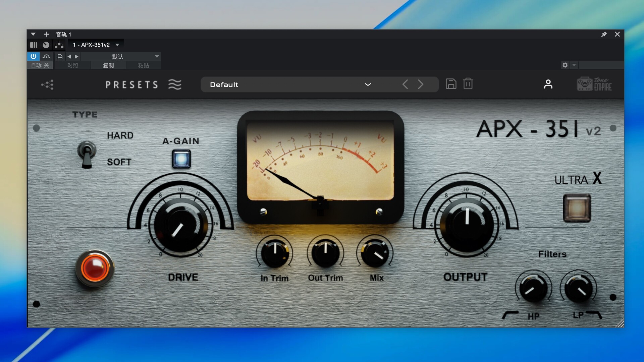The image size is (644, 362).
Task: Click the DRIVE label text
Action: pyautogui.click(x=183, y=277)
